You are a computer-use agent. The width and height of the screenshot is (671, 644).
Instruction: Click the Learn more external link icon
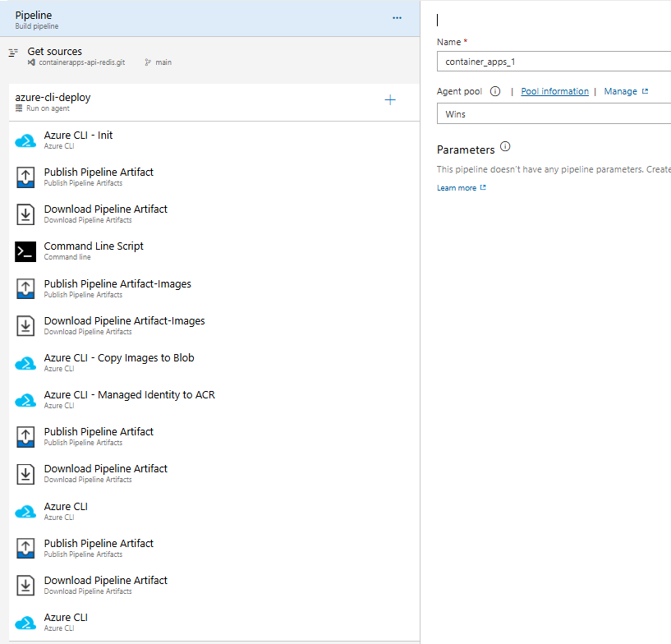click(483, 187)
